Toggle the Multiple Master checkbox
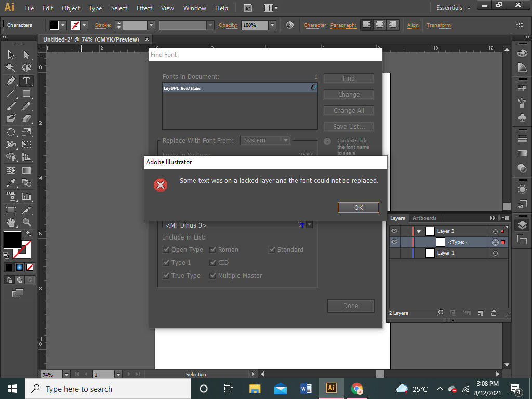The width and height of the screenshot is (532, 399). tap(212, 275)
